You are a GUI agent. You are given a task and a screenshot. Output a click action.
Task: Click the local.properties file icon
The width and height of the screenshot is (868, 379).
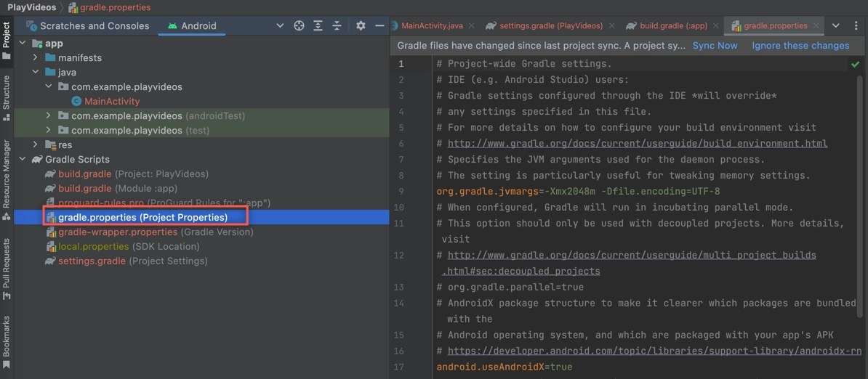tap(50, 246)
